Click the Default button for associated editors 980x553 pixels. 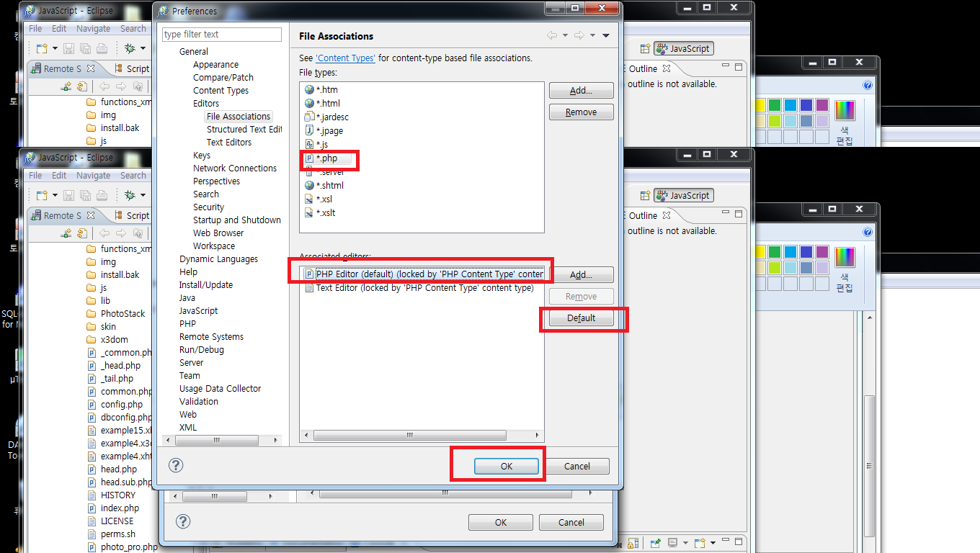[x=581, y=318]
